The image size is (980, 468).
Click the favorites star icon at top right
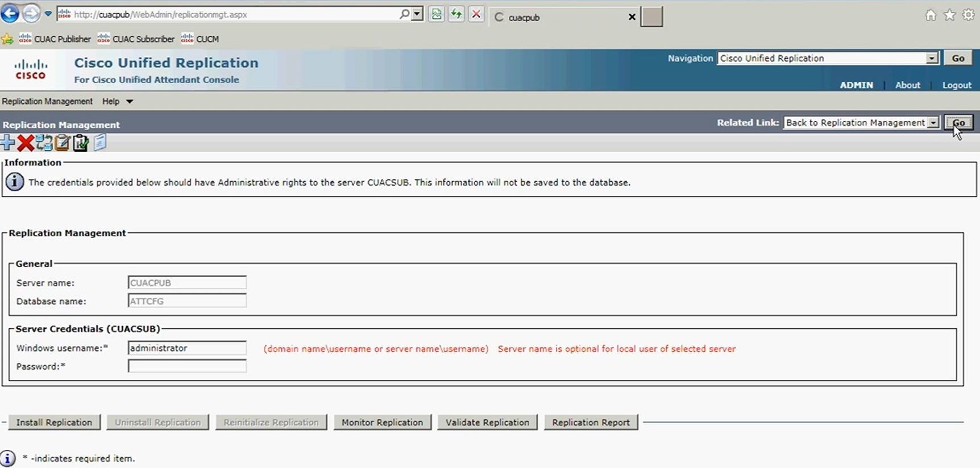(950, 15)
